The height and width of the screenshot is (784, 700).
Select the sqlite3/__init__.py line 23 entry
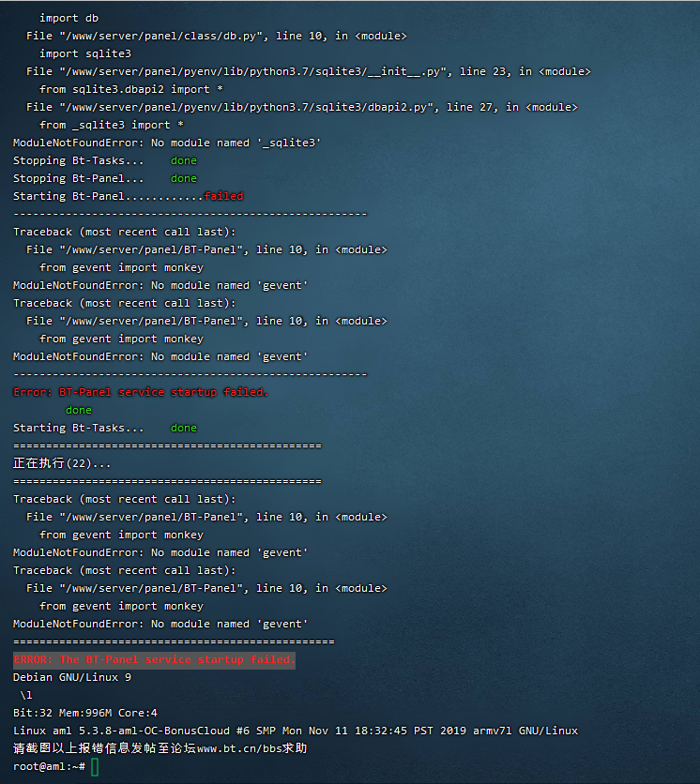(309, 71)
